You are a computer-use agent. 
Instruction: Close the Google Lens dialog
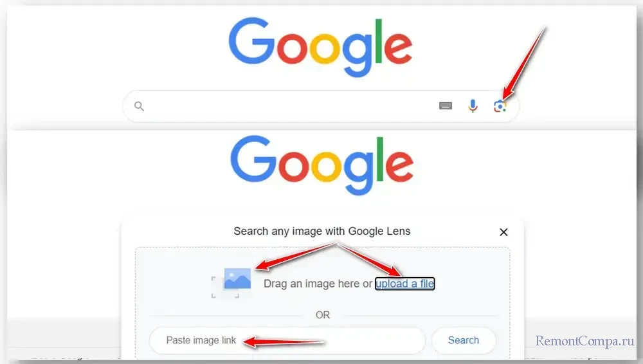click(503, 232)
